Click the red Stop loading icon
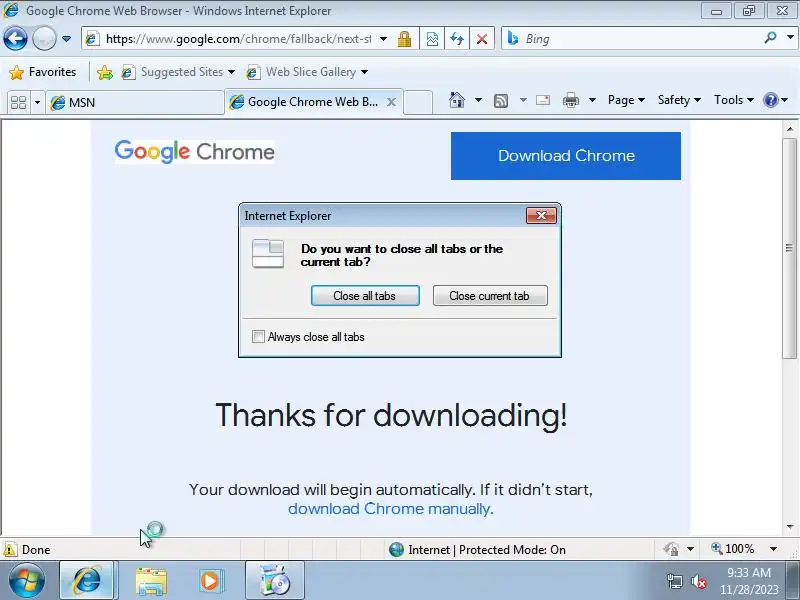The height and width of the screenshot is (600, 800). point(482,39)
